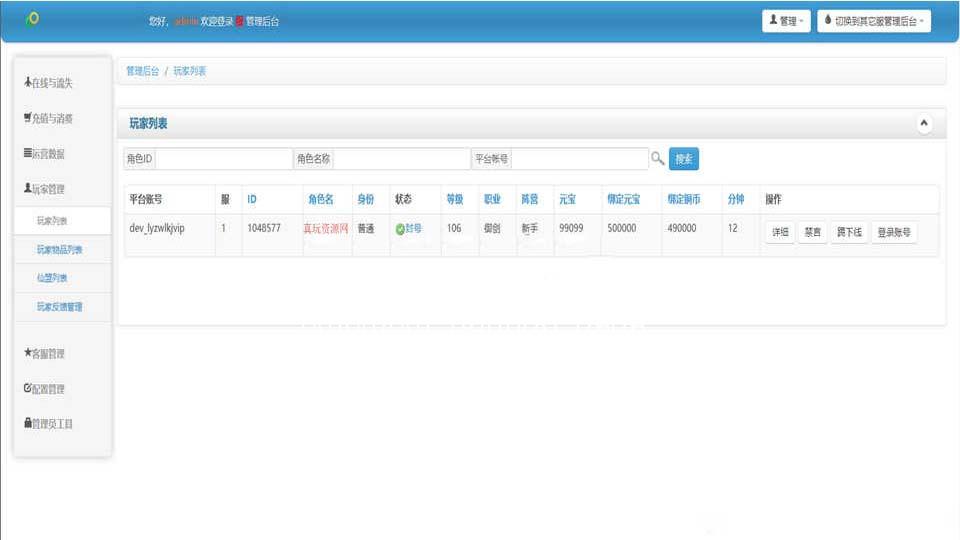Click ID value 1048577
960x540 pixels.
(264, 228)
